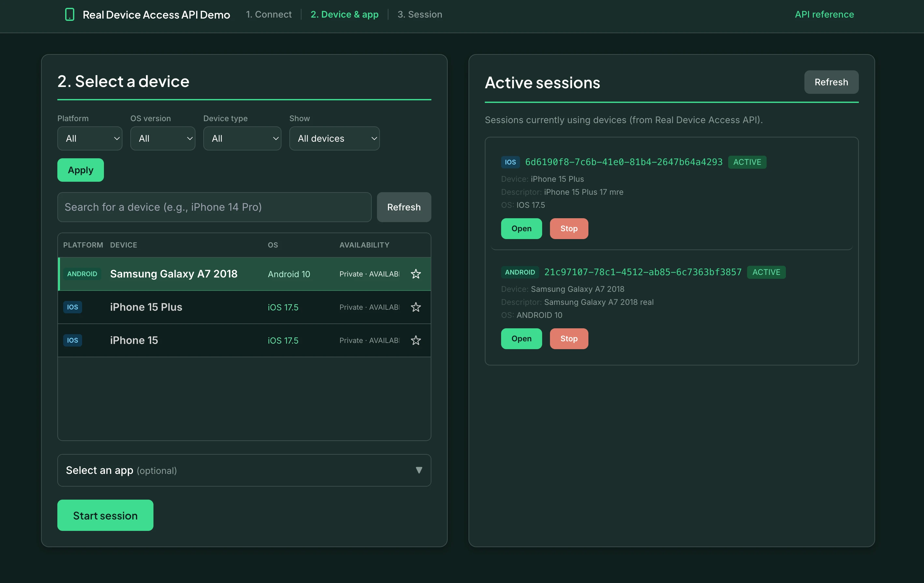The width and height of the screenshot is (924, 583).
Task: Open the iPhone 15 Plus active session
Action: coord(521,229)
